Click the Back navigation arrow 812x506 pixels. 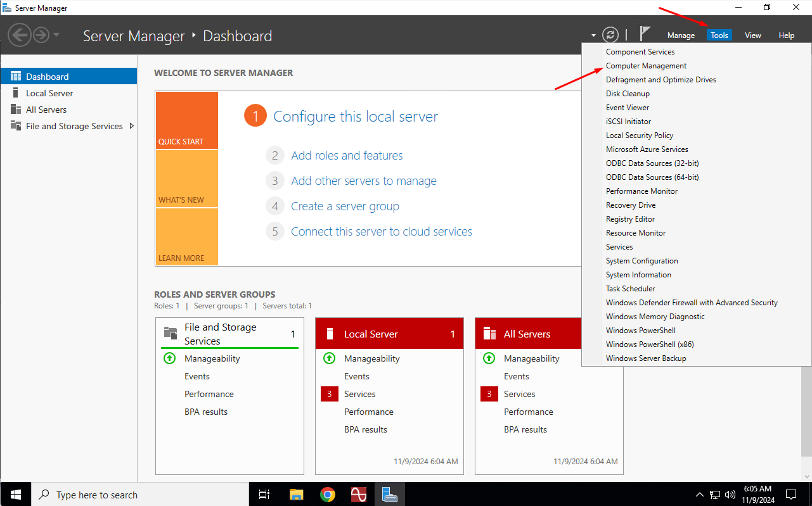click(20, 35)
